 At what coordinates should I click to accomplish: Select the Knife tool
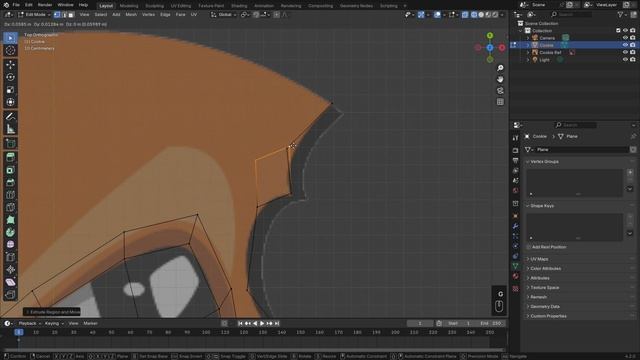coord(10,207)
